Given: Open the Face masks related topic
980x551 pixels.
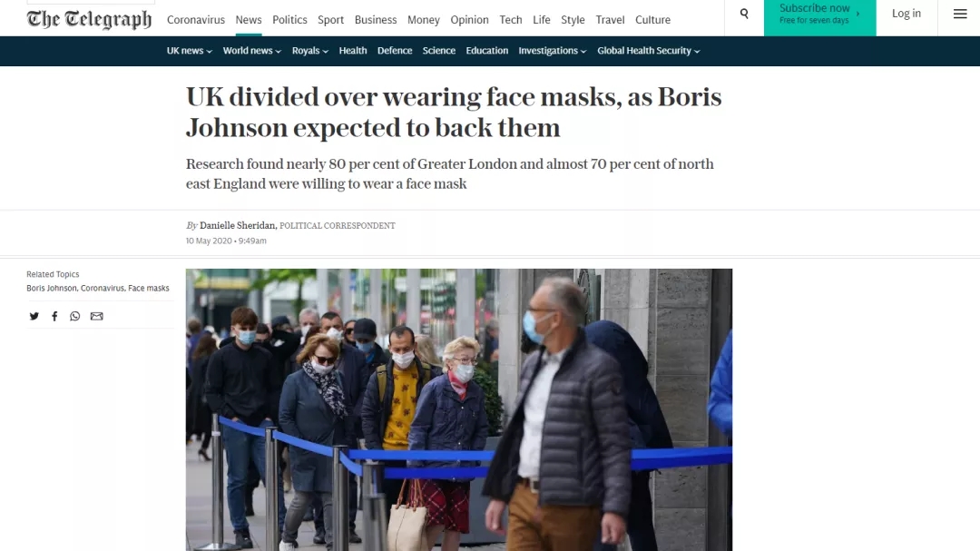Looking at the screenshot, I should click(148, 289).
